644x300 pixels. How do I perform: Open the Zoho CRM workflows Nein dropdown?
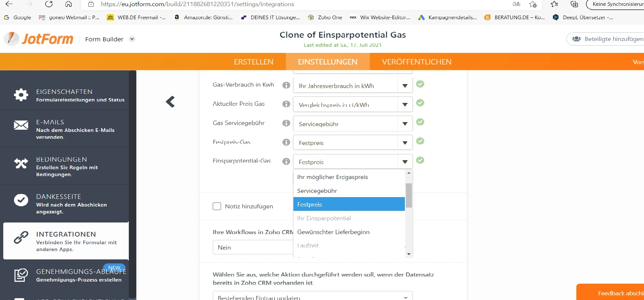click(253, 247)
